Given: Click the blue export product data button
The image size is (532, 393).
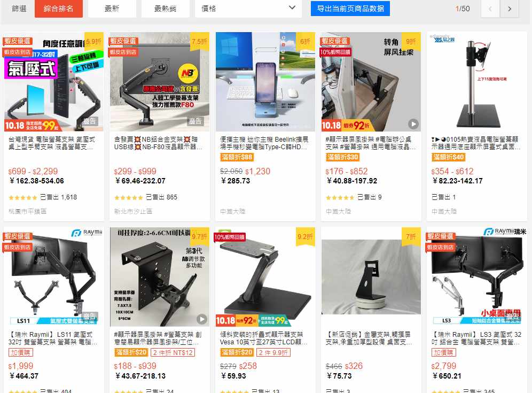Looking at the screenshot, I should pyautogui.click(x=350, y=9).
